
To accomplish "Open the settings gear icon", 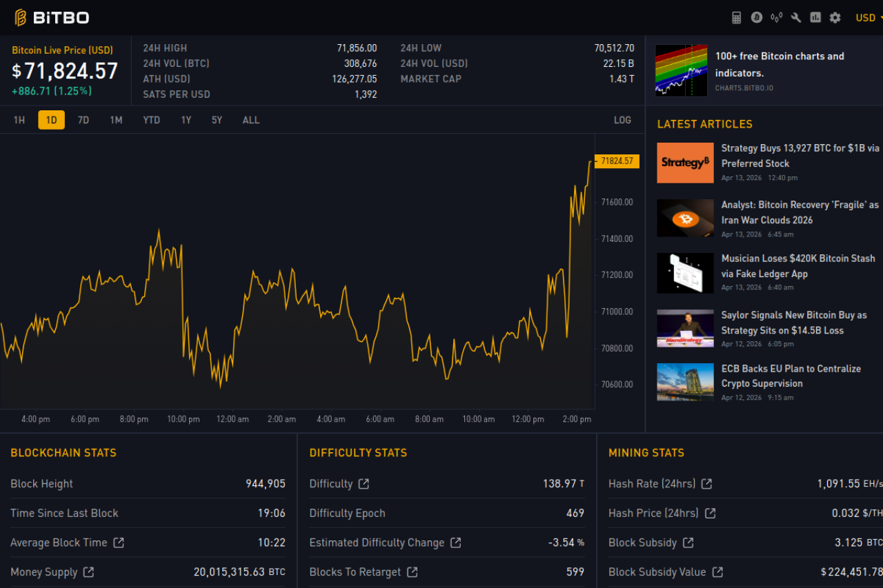I will tap(835, 18).
